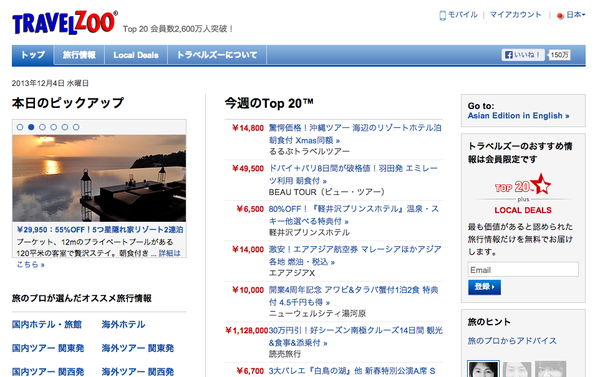Click the ニューウェルシティ湯河原 provider text

317,314
